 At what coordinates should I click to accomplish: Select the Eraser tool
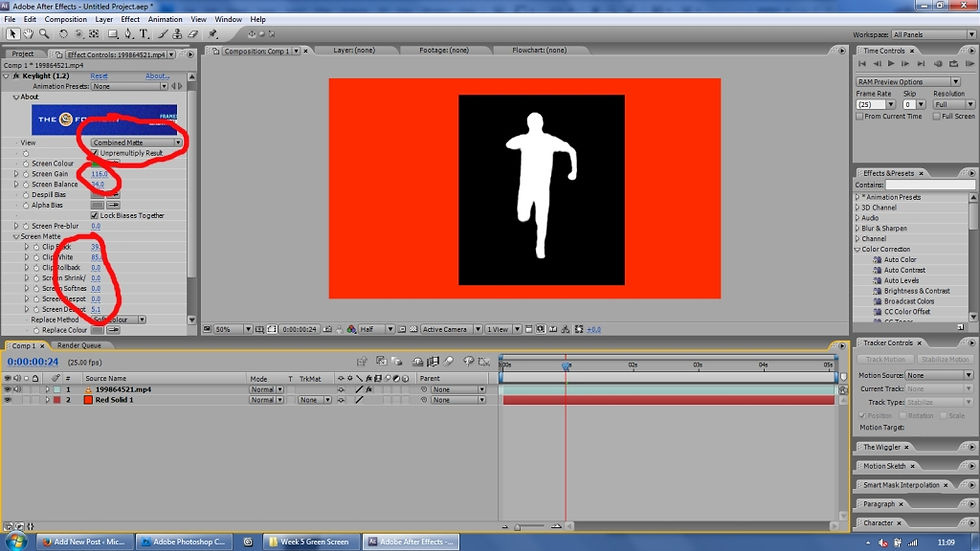coord(193,34)
